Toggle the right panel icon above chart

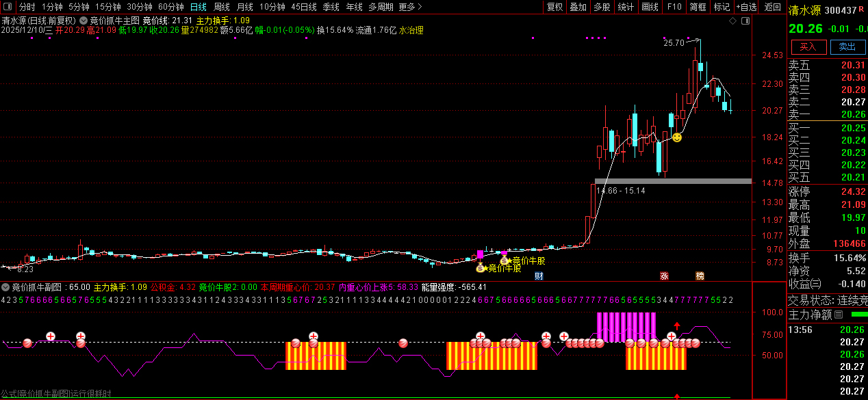[x=744, y=21]
